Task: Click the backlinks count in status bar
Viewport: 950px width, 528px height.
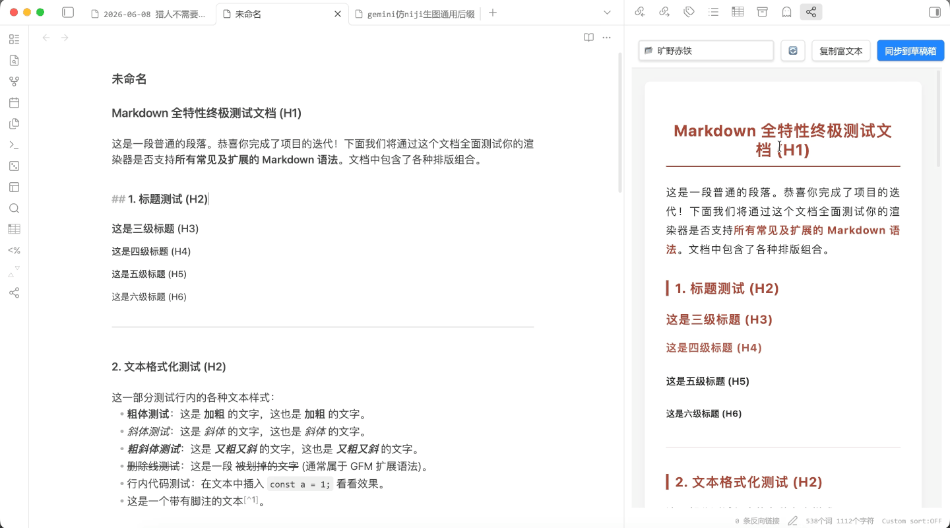Action: tap(757, 521)
